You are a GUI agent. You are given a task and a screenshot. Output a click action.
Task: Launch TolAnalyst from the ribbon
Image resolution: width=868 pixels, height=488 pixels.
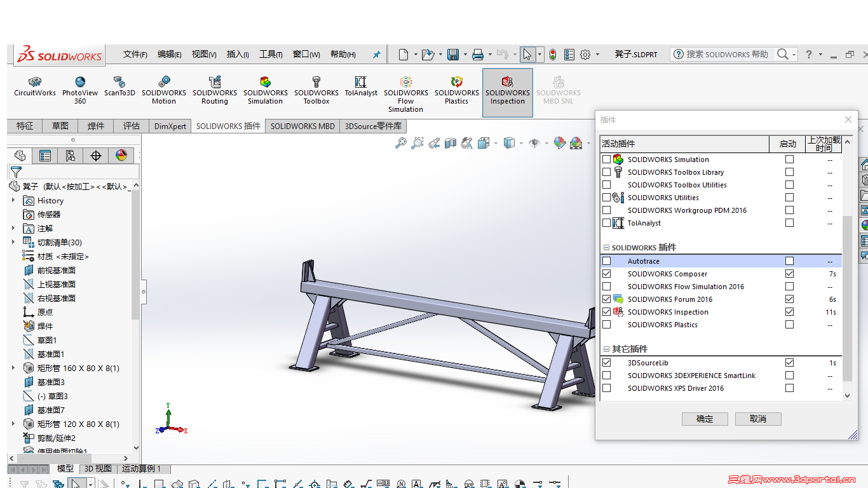coord(361,87)
